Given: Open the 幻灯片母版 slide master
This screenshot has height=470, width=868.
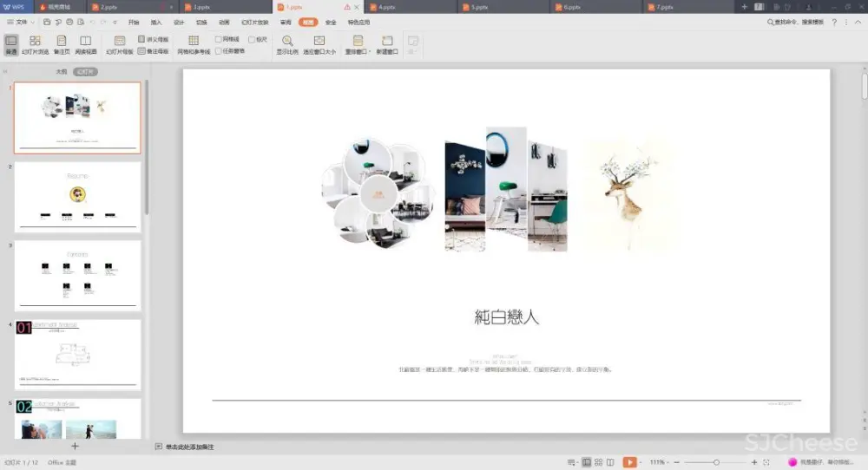Looking at the screenshot, I should 120,44.
